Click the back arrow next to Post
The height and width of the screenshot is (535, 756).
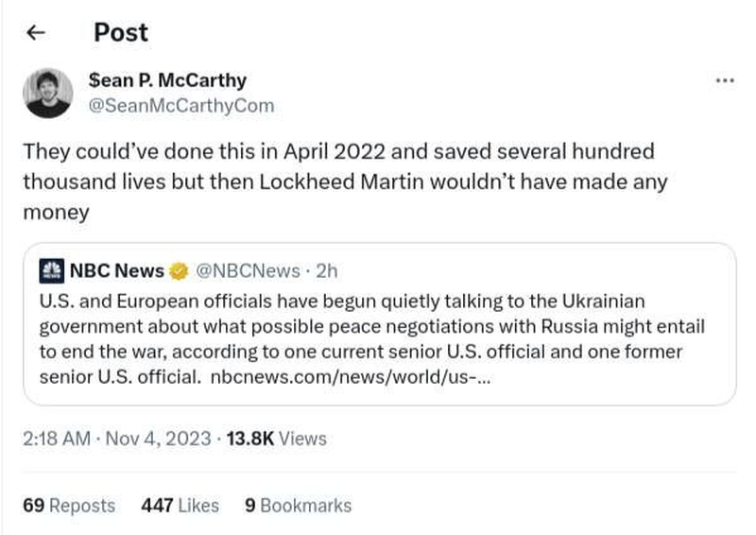point(36,33)
